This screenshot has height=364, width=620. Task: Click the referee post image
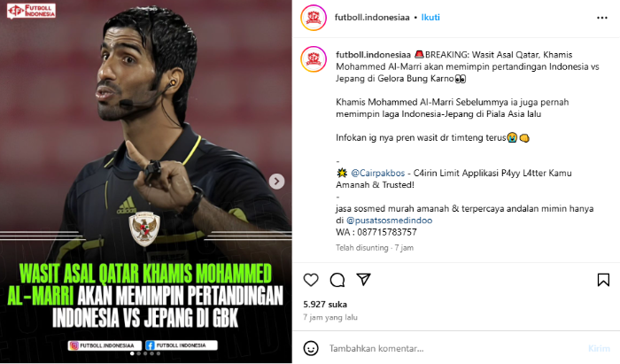tap(146, 182)
